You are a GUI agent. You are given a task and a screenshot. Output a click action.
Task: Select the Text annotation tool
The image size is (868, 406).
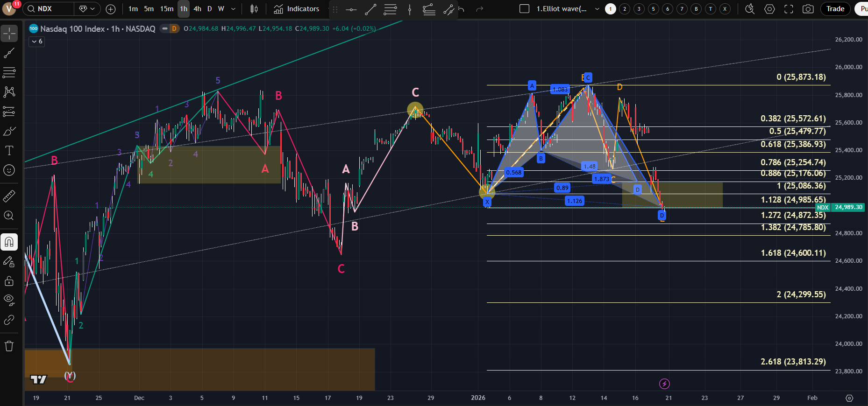9,150
